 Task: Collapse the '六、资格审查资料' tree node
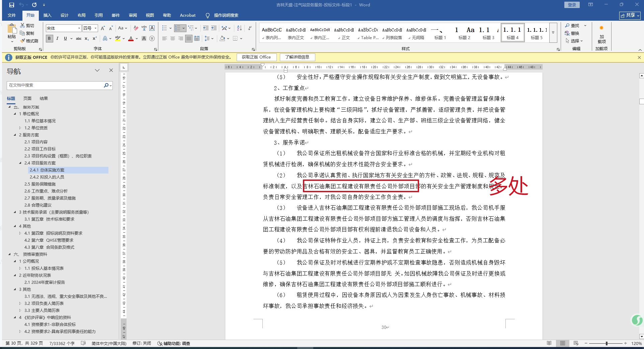(10, 254)
